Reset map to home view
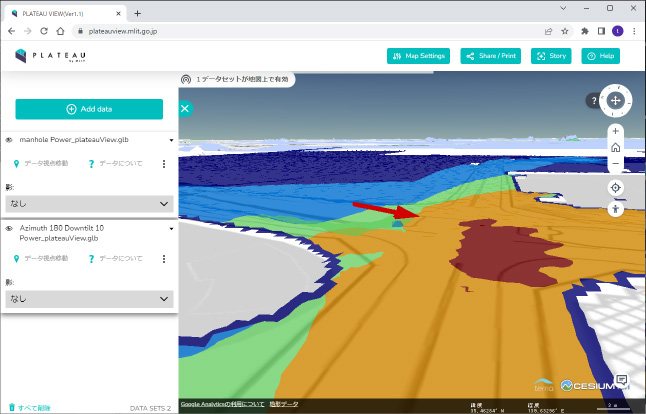646x414 pixels. 615,147
